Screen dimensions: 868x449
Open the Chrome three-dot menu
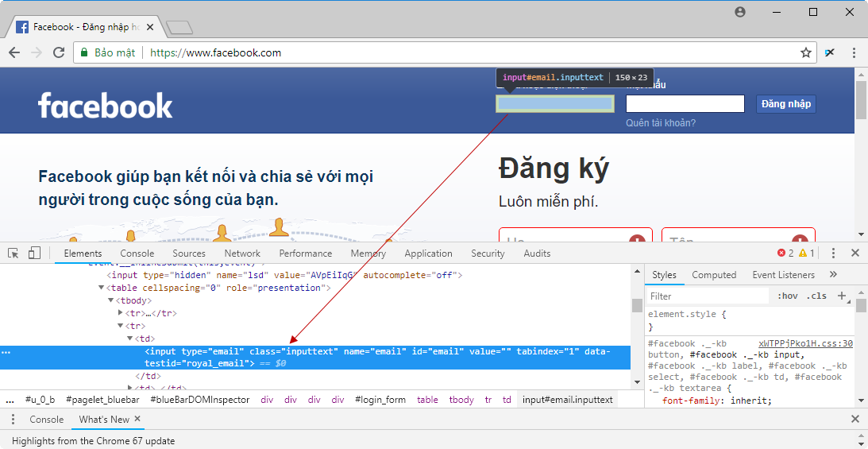[x=854, y=52]
